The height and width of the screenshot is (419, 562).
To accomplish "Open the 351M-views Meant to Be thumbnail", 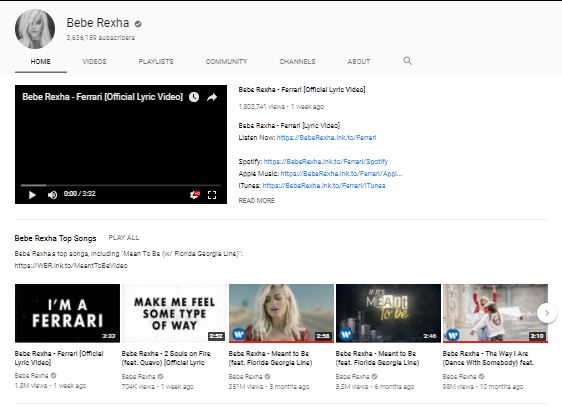I will point(281,313).
